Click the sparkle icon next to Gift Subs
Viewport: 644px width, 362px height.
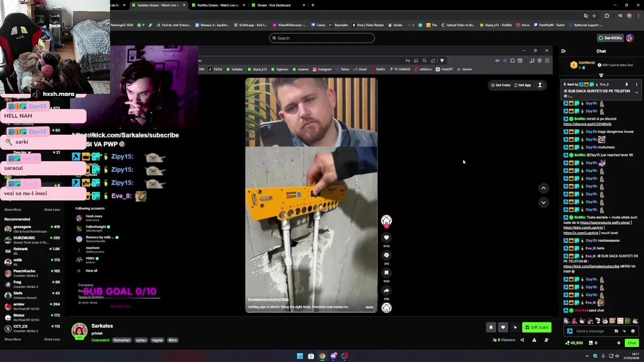click(515, 327)
